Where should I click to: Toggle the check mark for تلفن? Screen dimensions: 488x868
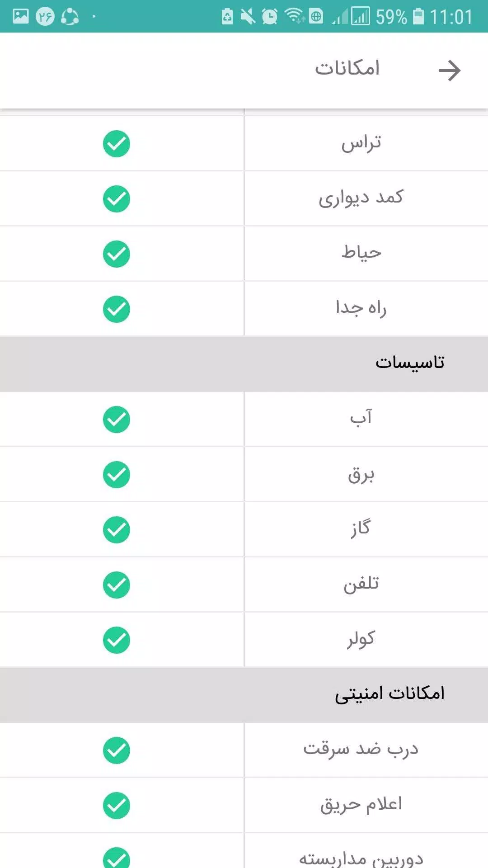[x=117, y=585]
